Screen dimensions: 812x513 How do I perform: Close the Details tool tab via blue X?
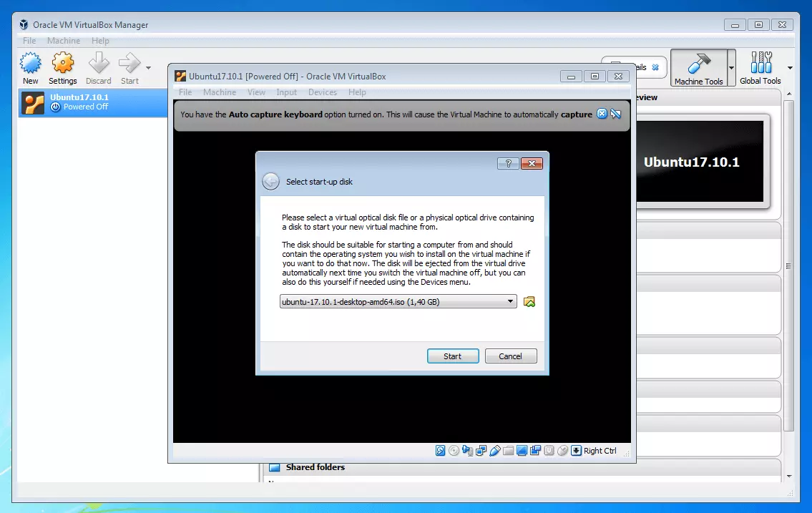point(655,67)
